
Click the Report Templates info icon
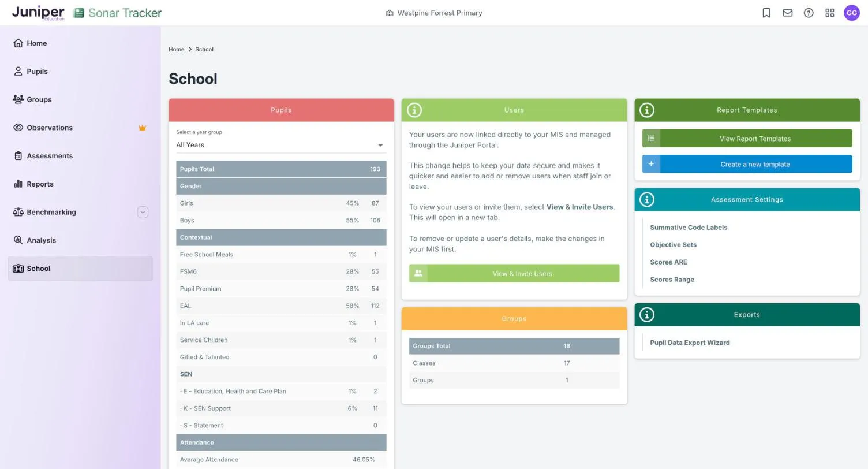647,110
